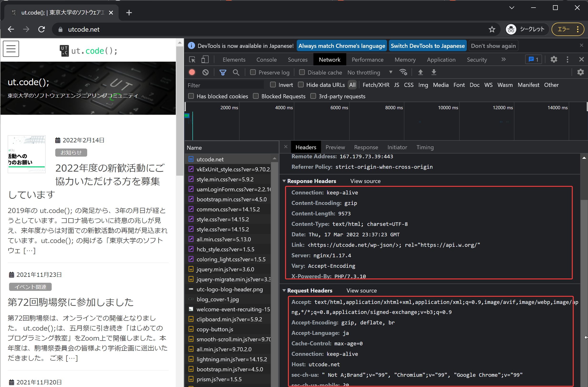Collapse the Request Headers section
The image size is (588, 387).
click(284, 290)
